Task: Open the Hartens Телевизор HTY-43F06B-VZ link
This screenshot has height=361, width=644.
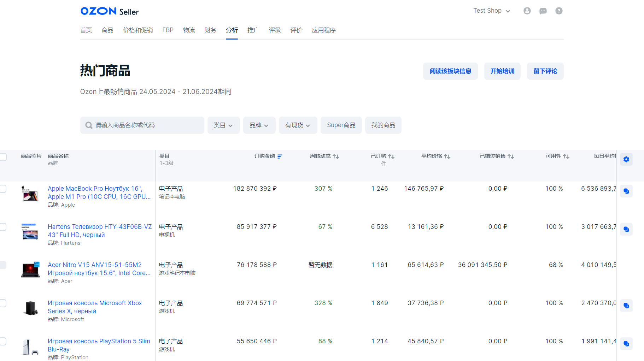Action: pos(100,231)
